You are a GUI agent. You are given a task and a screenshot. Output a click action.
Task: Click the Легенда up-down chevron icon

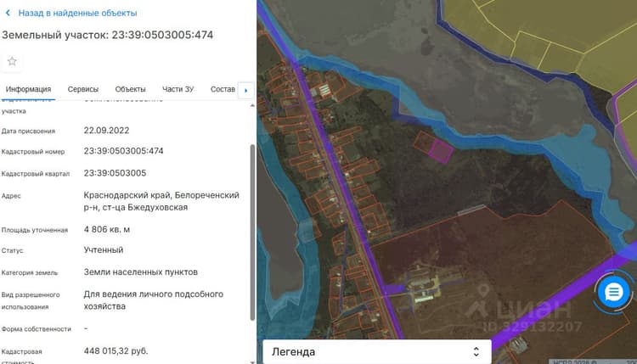pyautogui.click(x=476, y=351)
